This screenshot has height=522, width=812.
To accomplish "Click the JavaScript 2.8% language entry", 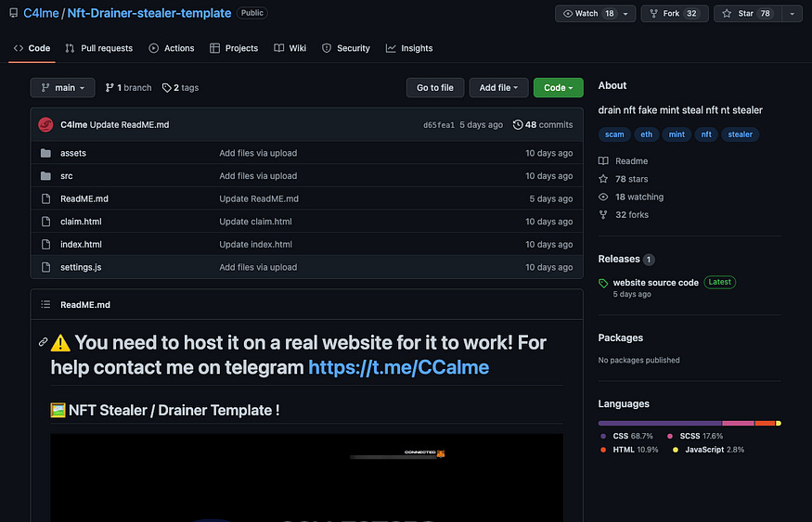I will coord(708,450).
